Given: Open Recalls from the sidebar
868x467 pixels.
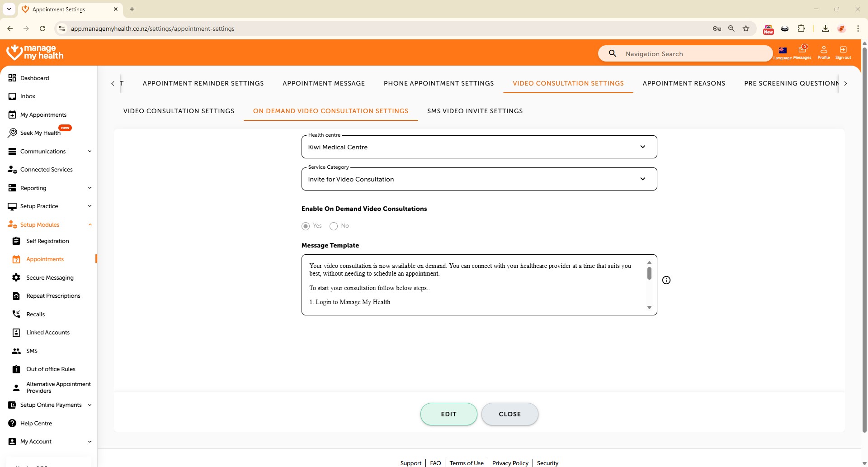Looking at the screenshot, I should 35,314.
